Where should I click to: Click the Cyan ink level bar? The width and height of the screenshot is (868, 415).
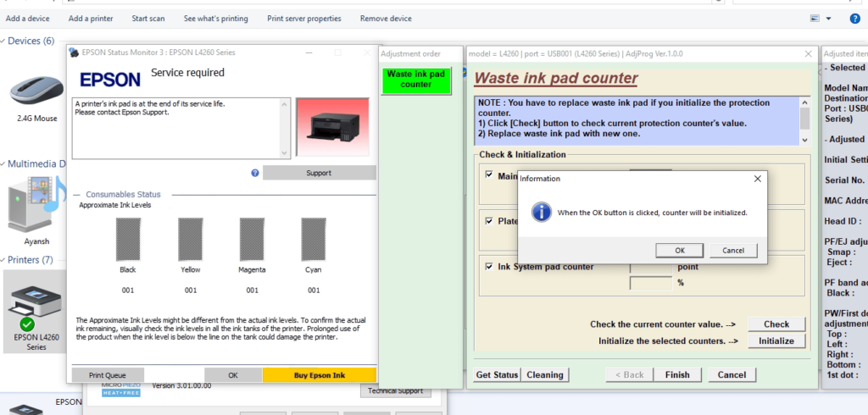pos(314,239)
